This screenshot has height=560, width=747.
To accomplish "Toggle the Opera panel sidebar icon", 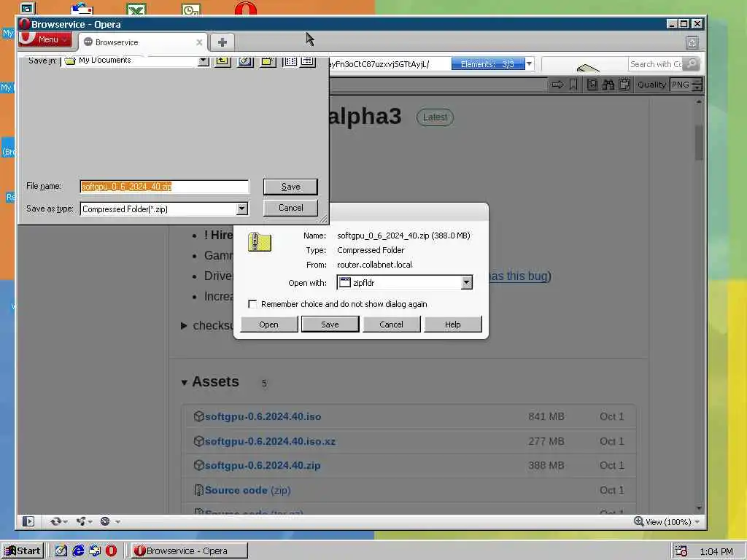I will [28, 521].
